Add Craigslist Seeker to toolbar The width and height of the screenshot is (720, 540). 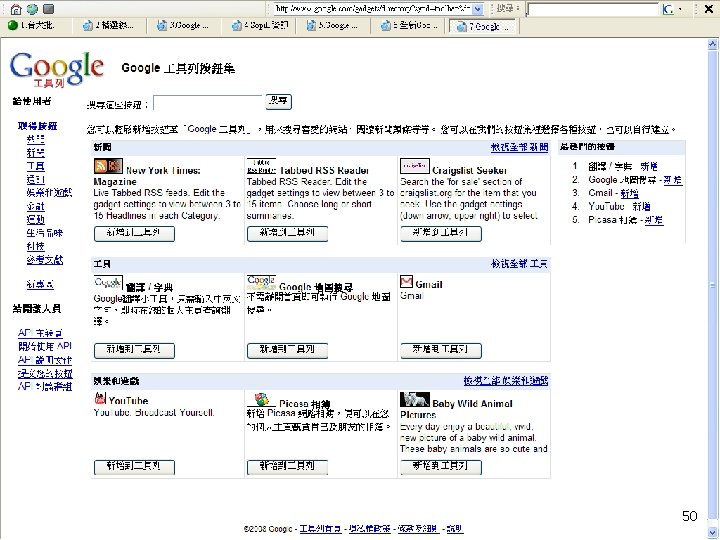click(441, 233)
